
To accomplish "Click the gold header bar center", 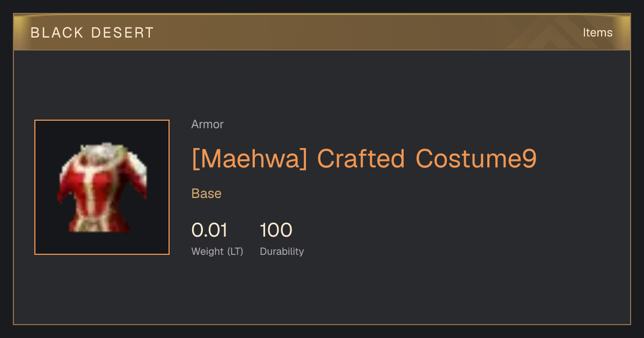I will (x=322, y=32).
